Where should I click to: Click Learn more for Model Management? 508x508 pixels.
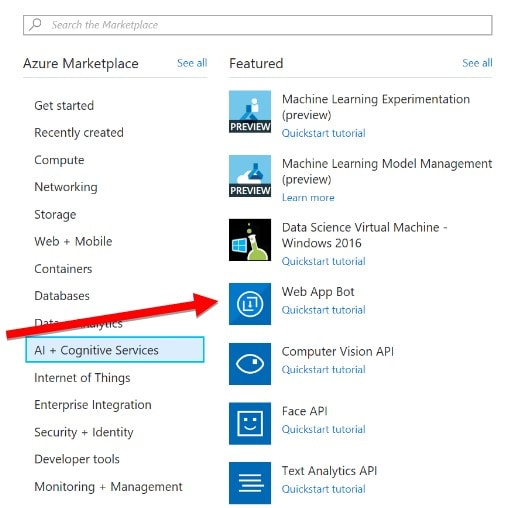click(x=308, y=198)
